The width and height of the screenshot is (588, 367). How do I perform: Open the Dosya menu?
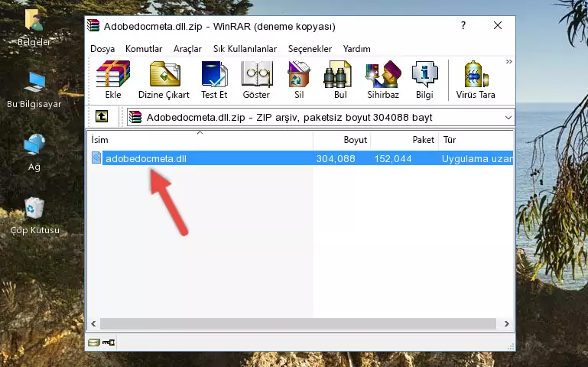coord(102,49)
